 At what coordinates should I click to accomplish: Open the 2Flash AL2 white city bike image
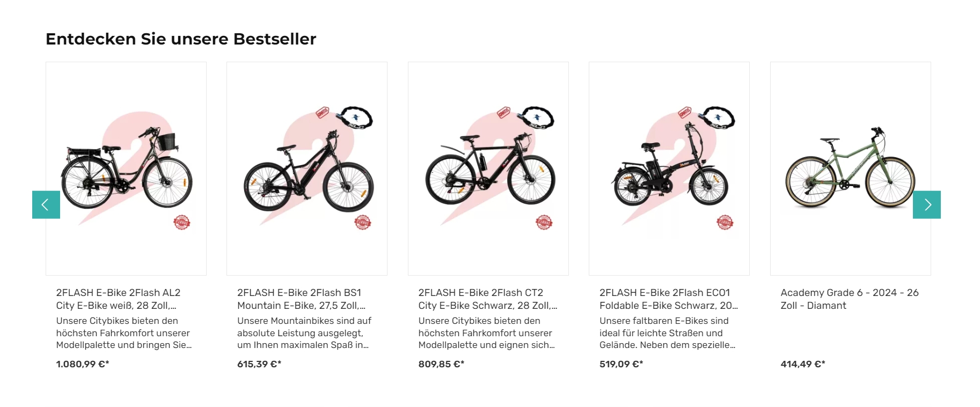pyautogui.click(x=126, y=169)
